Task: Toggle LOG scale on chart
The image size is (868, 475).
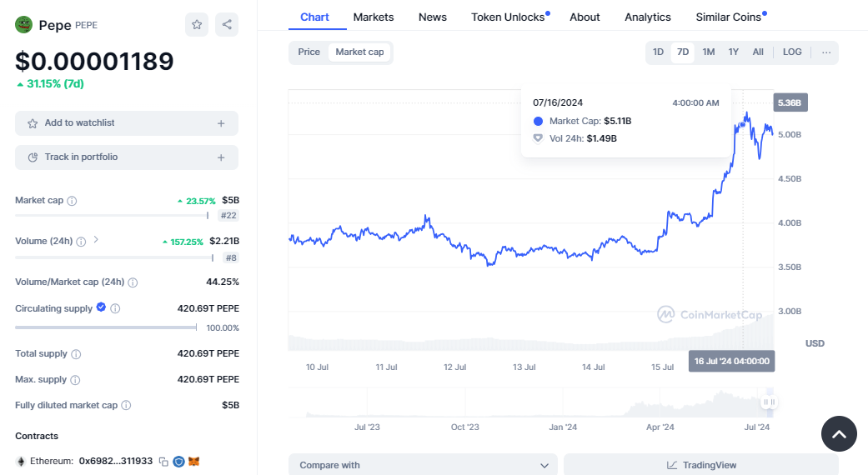Action: coord(791,52)
